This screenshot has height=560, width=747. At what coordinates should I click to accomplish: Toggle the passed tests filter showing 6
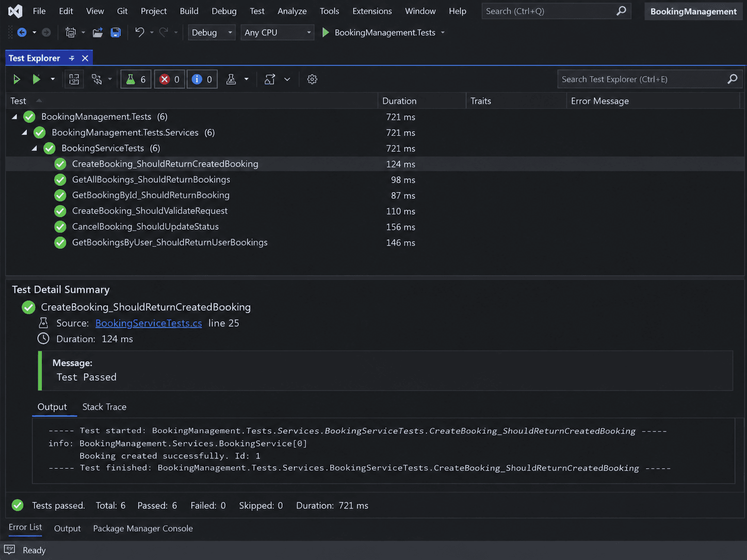coord(136,79)
